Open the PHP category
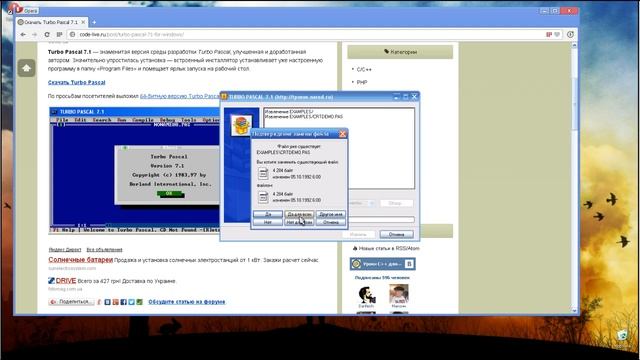Viewport: 640px width, 360px height. [362, 82]
